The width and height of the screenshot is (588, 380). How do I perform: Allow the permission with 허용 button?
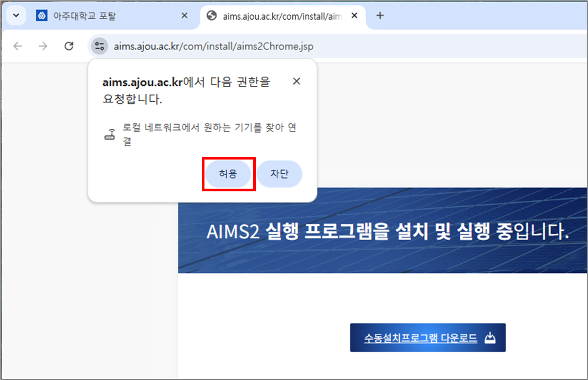[228, 174]
